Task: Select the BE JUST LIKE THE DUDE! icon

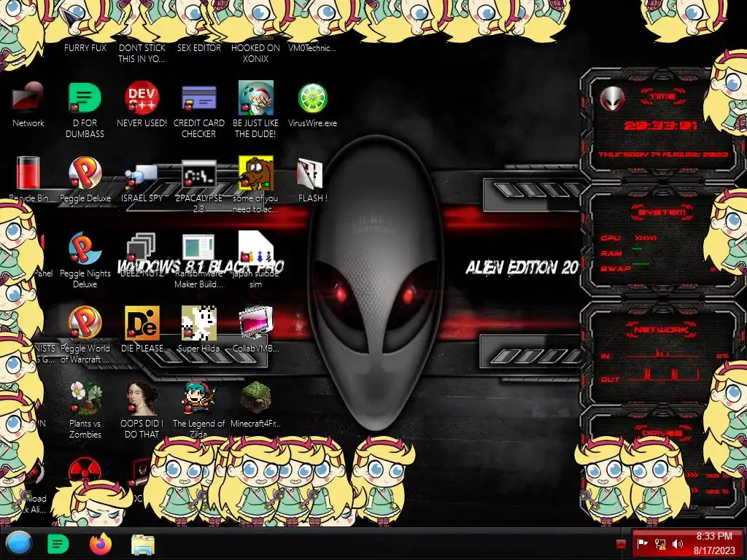Action: coord(256,98)
